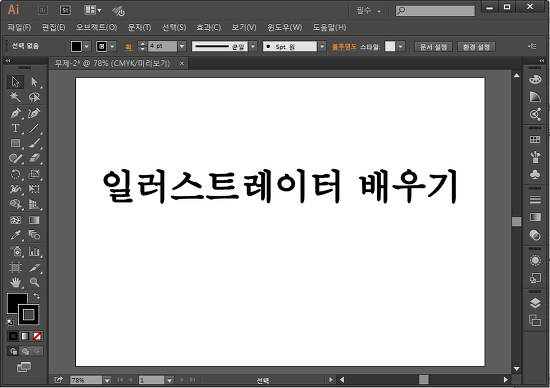Set paint mode to None
Viewport: 550px width, 388px height.
37,336
